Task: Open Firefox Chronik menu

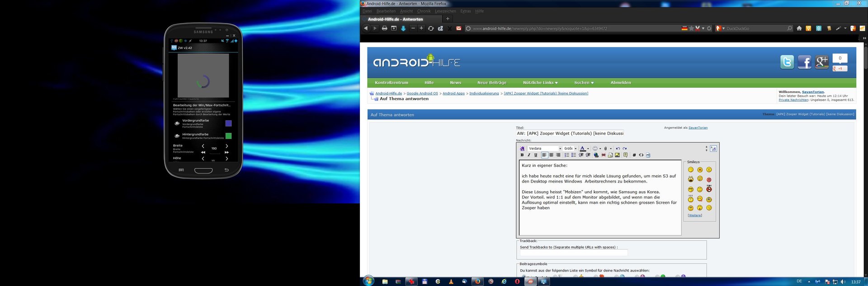Action: tap(424, 11)
